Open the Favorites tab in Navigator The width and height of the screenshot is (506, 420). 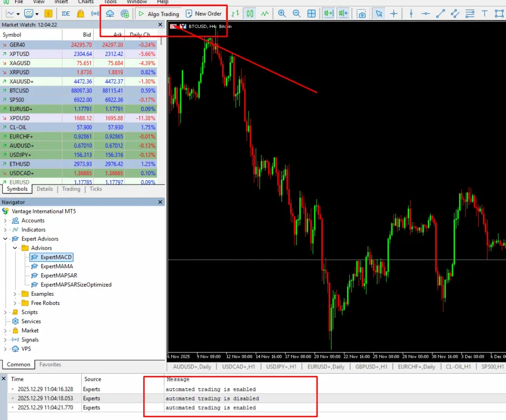tap(50, 365)
